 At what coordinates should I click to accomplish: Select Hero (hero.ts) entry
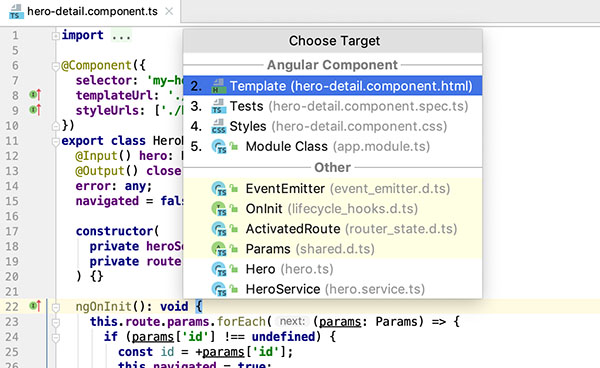point(333,269)
